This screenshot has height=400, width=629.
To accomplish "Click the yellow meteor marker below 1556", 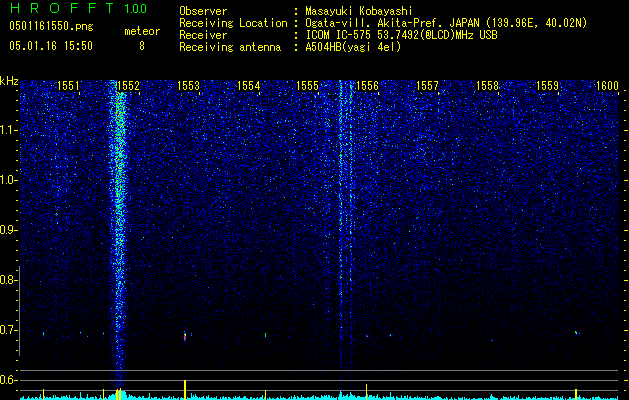I will (x=366, y=392).
